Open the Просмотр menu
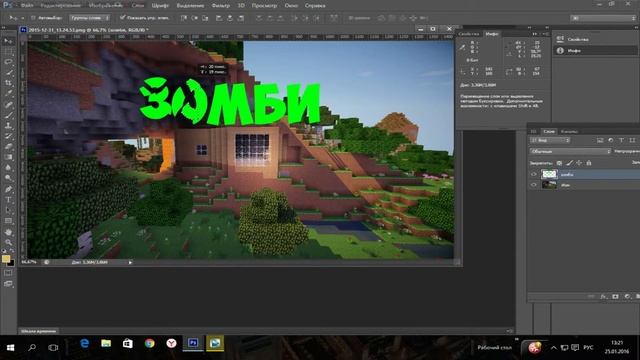The height and width of the screenshot is (360, 640). point(264,6)
